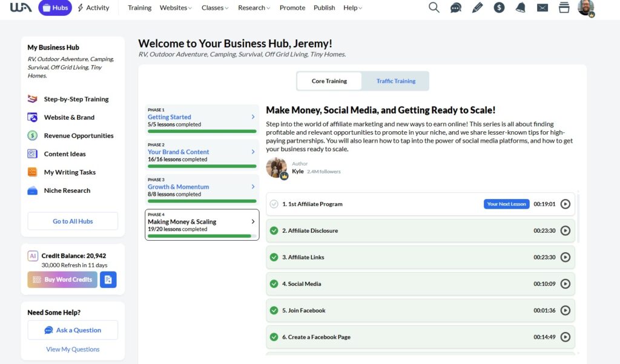Click the Niche Research icon
Image resolution: width=620 pixels, height=364 pixels.
coord(33,190)
